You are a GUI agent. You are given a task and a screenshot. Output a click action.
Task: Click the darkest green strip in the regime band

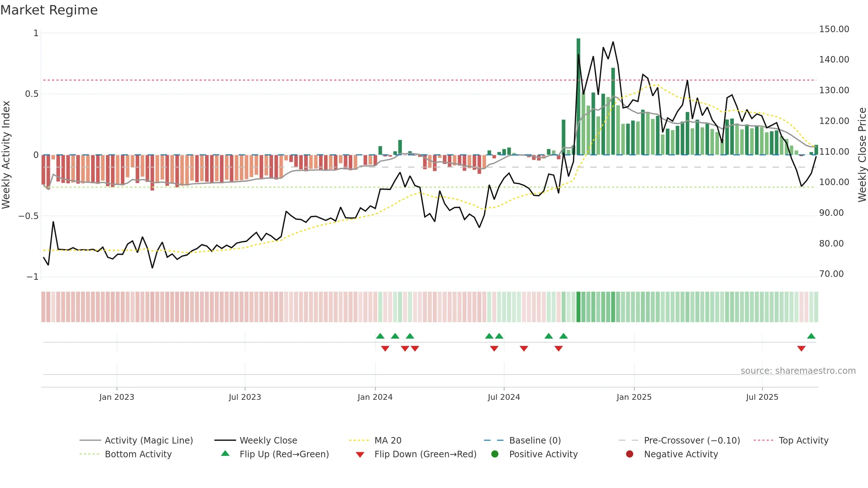coord(578,307)
